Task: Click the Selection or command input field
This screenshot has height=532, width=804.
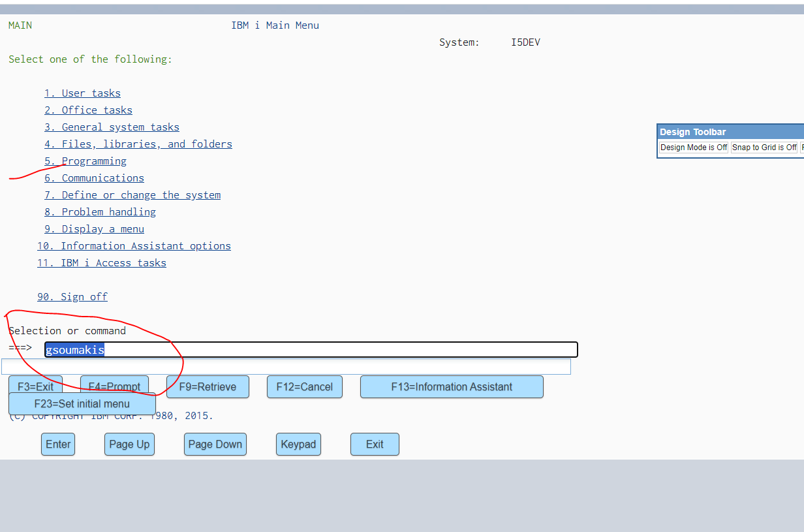Action: (311, 350)
